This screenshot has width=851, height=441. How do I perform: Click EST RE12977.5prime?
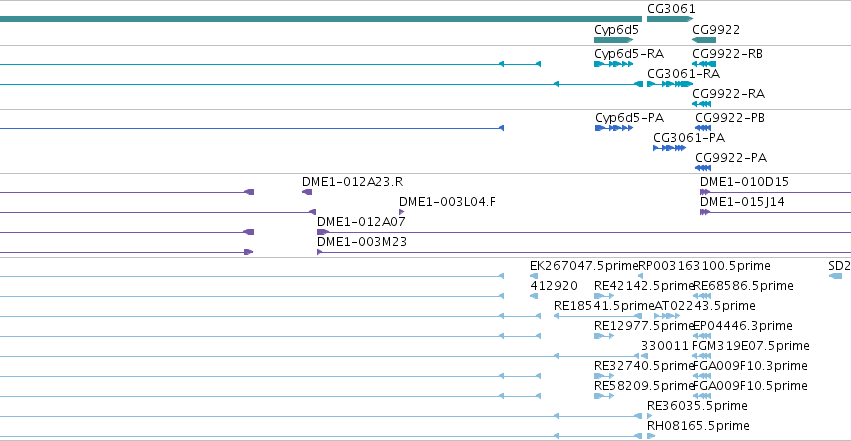tap(604, 336)
